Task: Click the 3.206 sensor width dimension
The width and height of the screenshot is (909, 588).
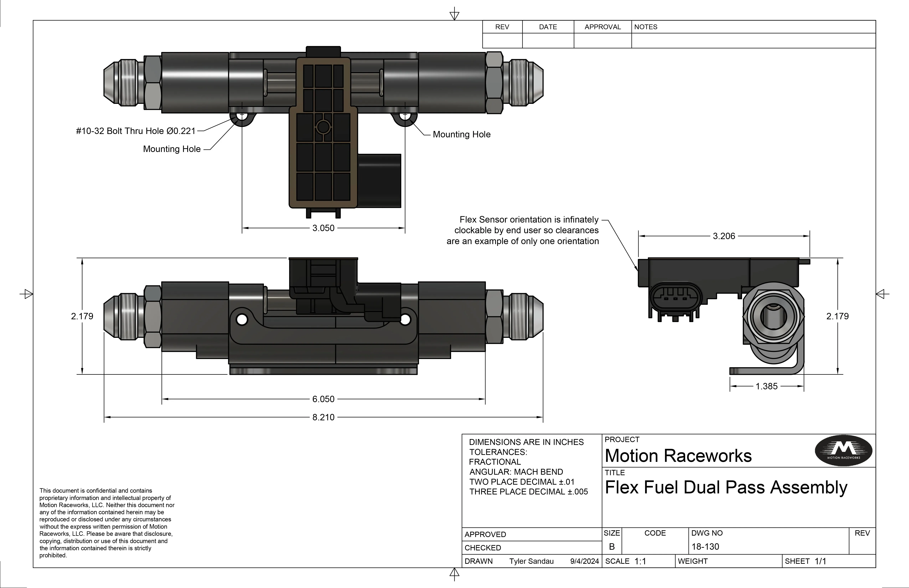Action: pos(724,236)
